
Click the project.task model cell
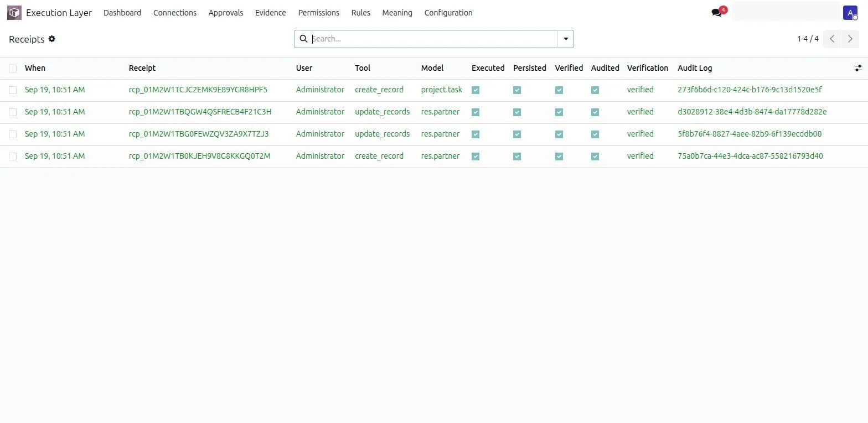click(442, 90)
